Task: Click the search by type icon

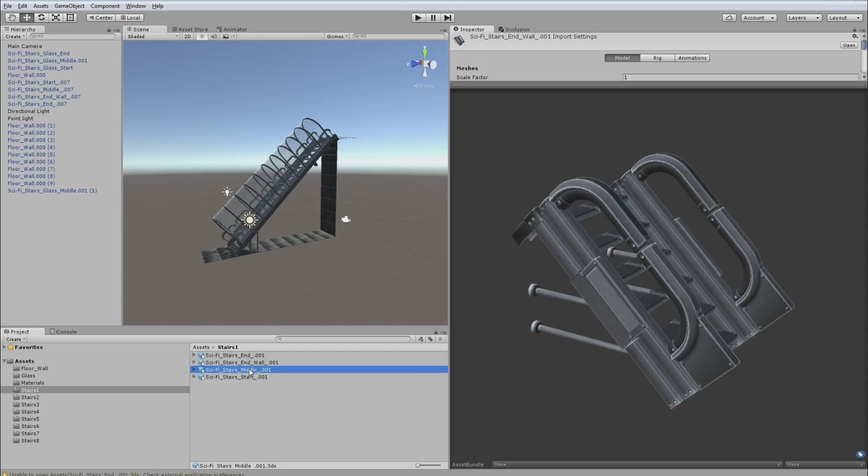Action: pyautogui.click(x=421, y=339)
